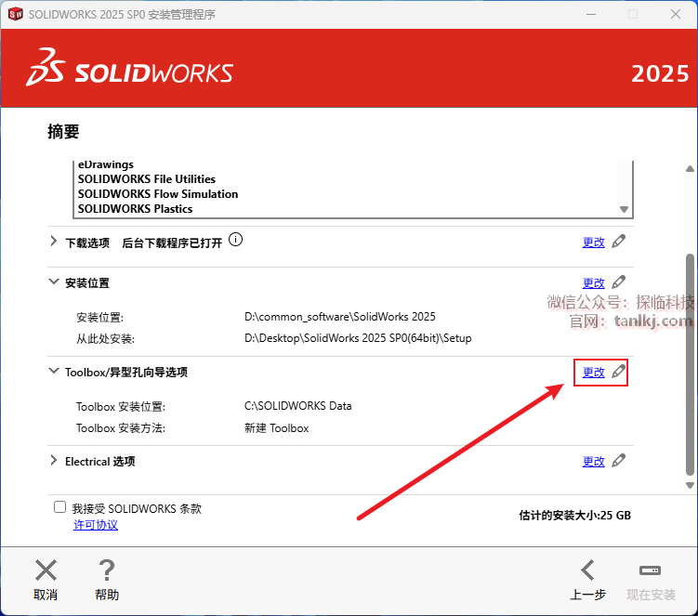Image resolution: width=698 pixels, height=616 pixels.
Task: Click 更改 link for 安装位置
Action: (x=593, y=283)
